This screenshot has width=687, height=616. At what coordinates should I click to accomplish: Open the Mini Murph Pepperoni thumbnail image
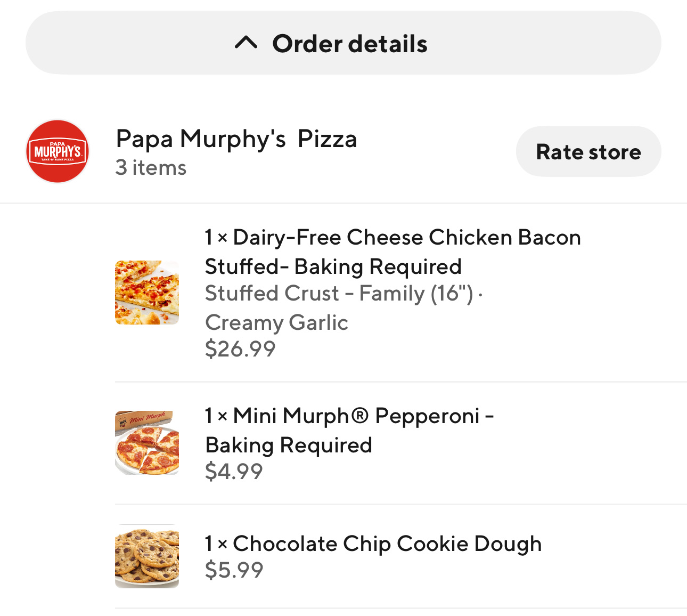[x=147, y=443]
